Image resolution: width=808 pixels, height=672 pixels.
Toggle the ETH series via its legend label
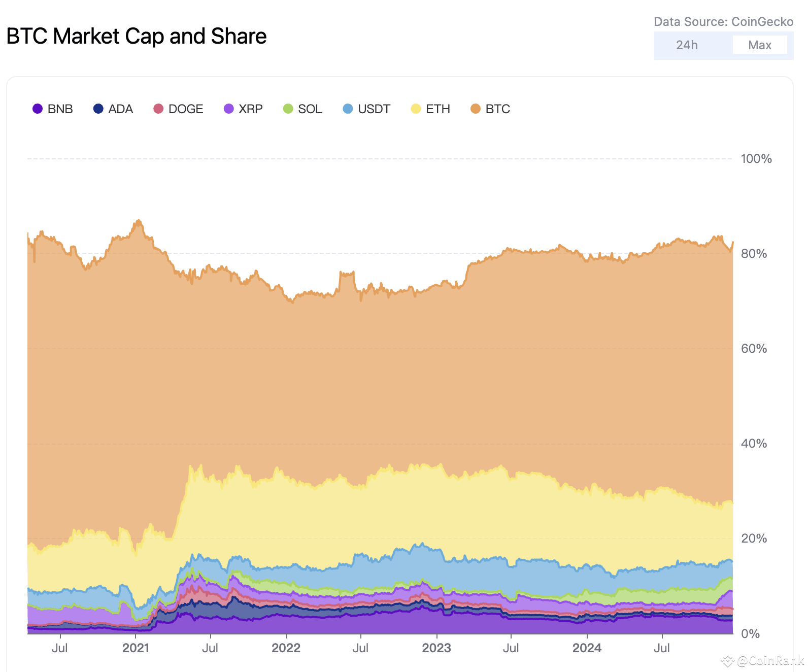pos(437,109)
